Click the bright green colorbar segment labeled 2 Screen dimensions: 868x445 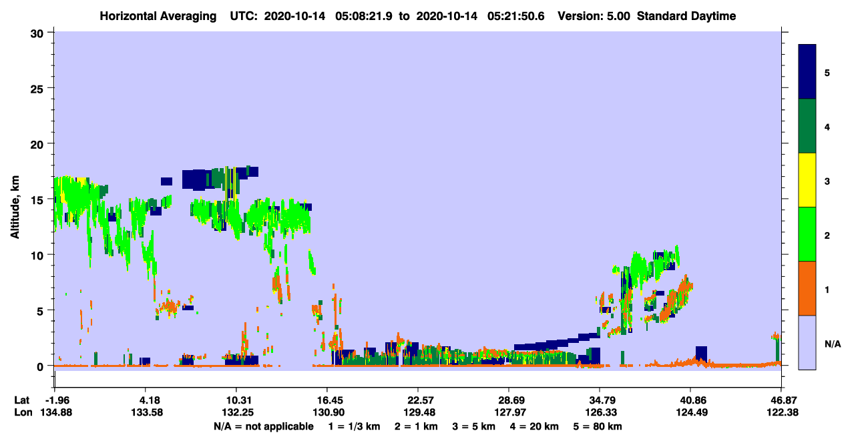point(807,234)
